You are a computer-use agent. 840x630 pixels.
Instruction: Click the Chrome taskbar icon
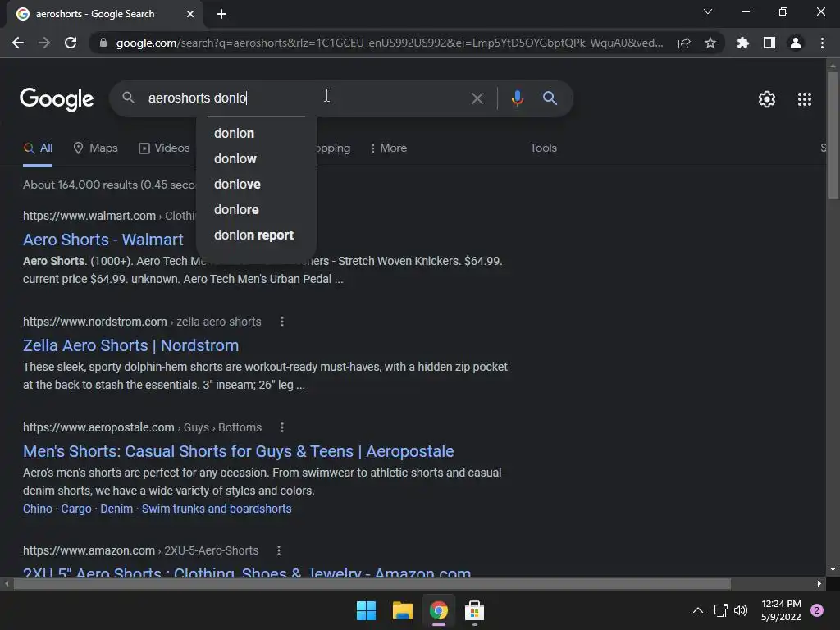pyautogui.click(x=438, y=610)
